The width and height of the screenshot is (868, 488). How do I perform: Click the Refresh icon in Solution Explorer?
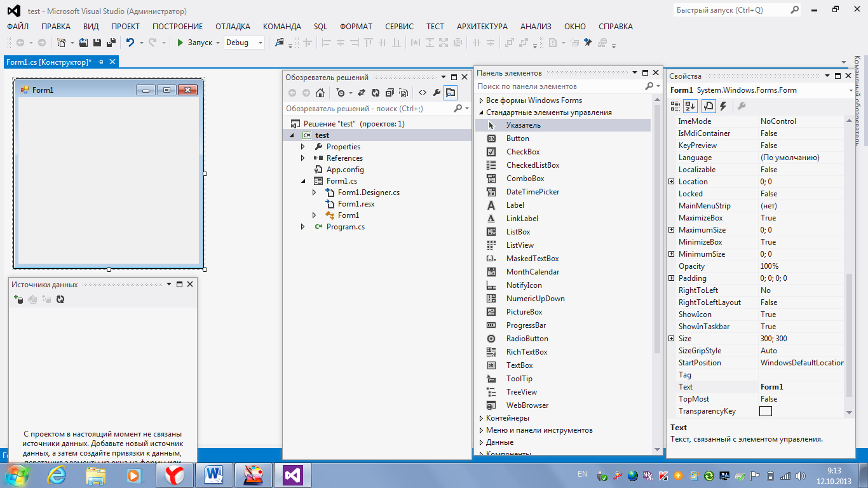[x=375, y=93]
